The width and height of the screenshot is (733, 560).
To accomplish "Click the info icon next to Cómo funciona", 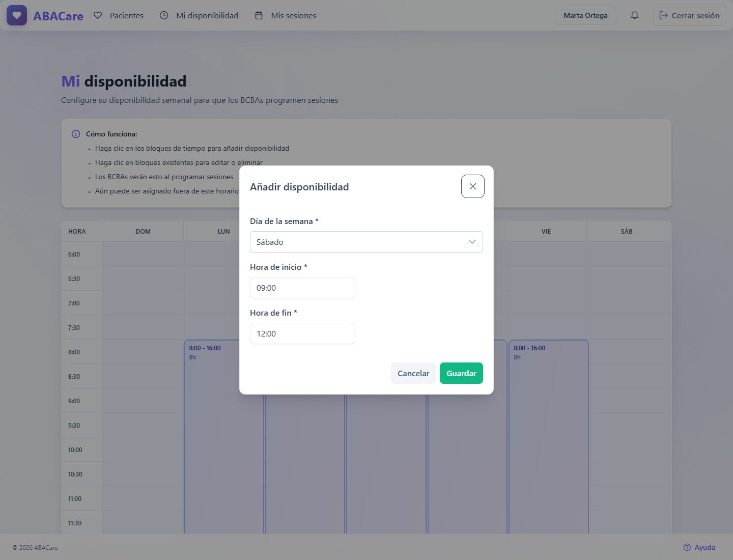I will (x=76, y=134).
